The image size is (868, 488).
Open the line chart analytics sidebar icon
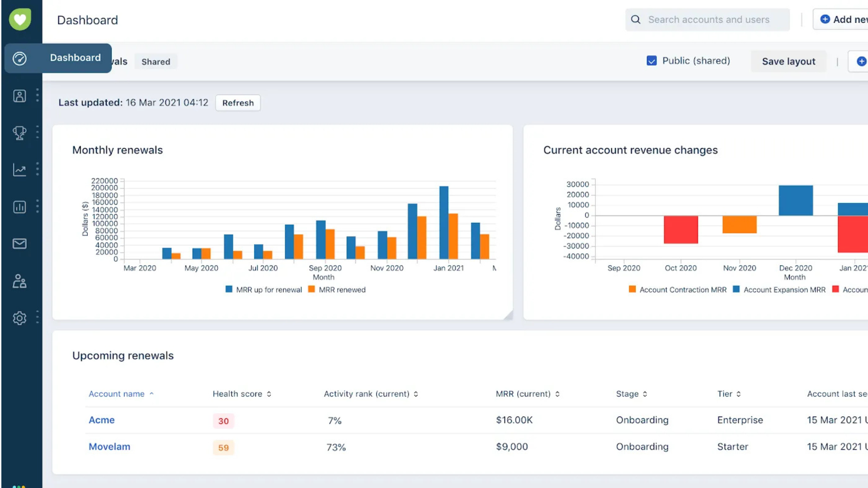tap(19, 170)
